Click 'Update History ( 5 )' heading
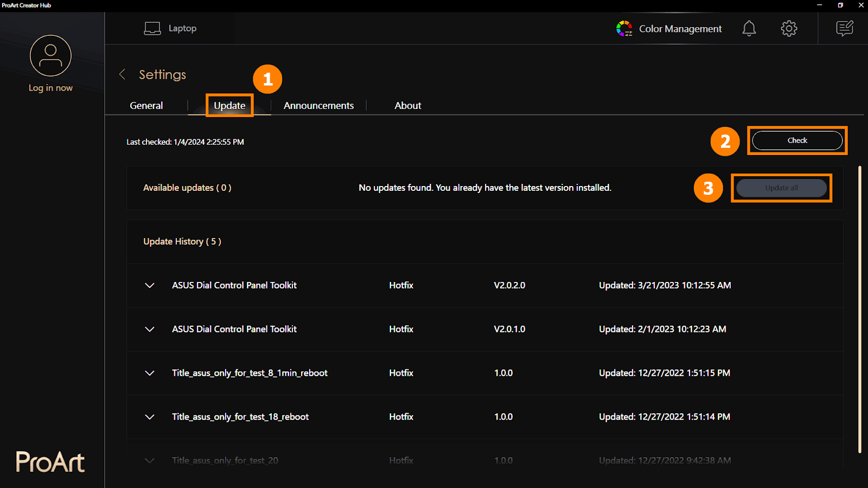Image resolution: width=868 pixels, height=488 pixels. coord(182,241)
